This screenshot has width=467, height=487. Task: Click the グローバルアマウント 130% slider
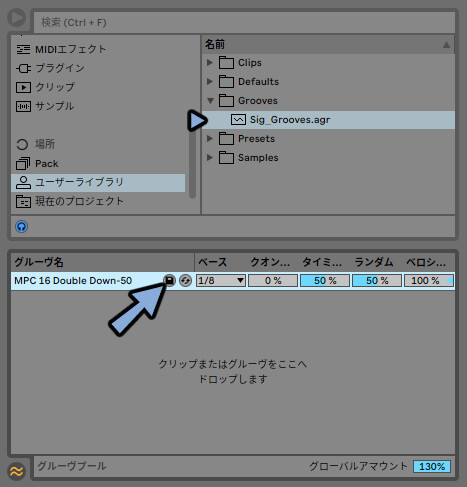[432, 466]
